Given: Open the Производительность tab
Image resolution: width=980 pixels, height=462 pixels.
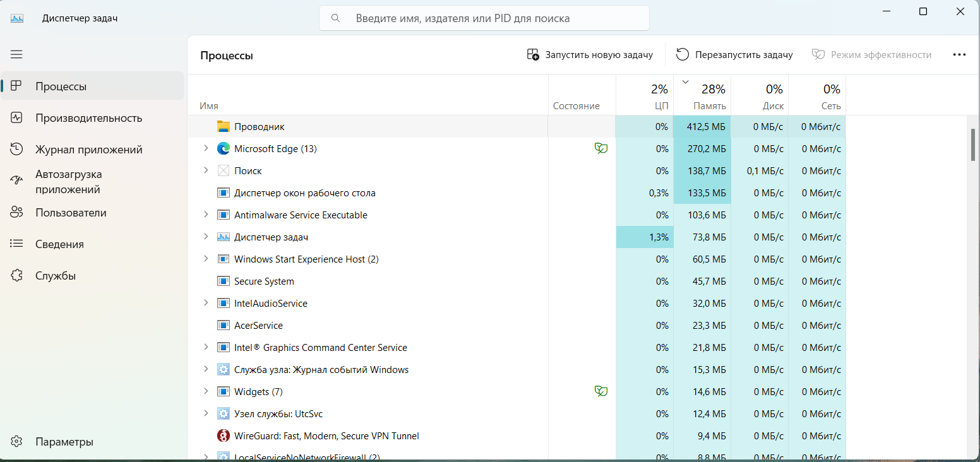Looking at the screenshot, I should click(93, 118).
